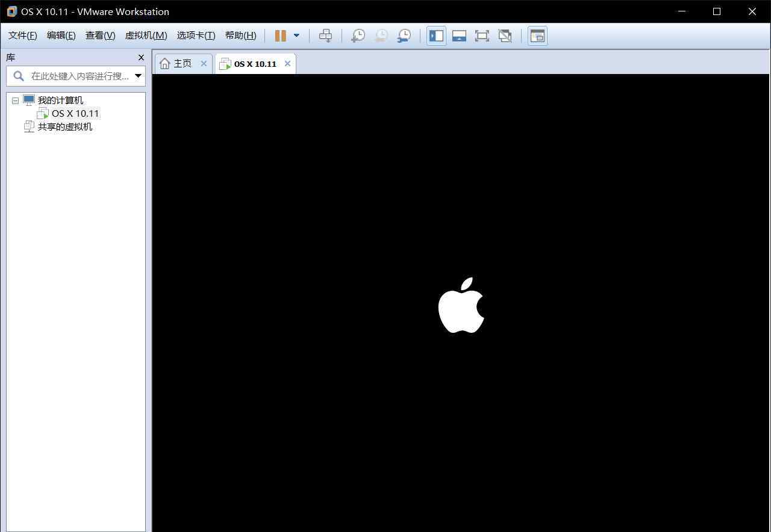Select OS X 10.11 in the library tree
Image resolution: width=771 pixels, height=532 pixels.
point(75,113)
